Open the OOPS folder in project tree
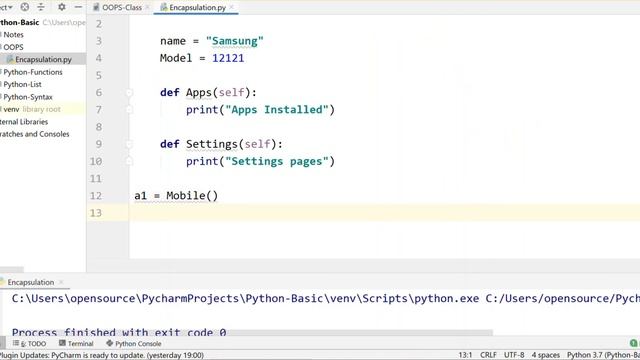This screenshot has width=640, height=360. [13, 47]
